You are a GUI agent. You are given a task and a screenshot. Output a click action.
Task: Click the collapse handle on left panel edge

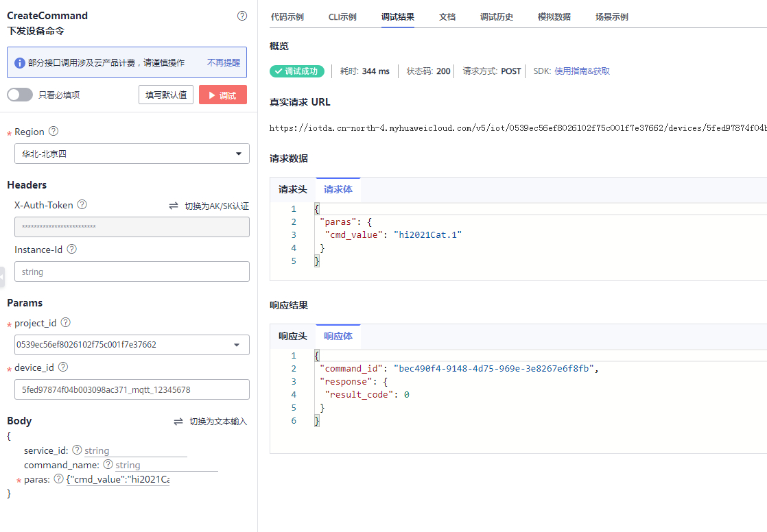(2, 277)
